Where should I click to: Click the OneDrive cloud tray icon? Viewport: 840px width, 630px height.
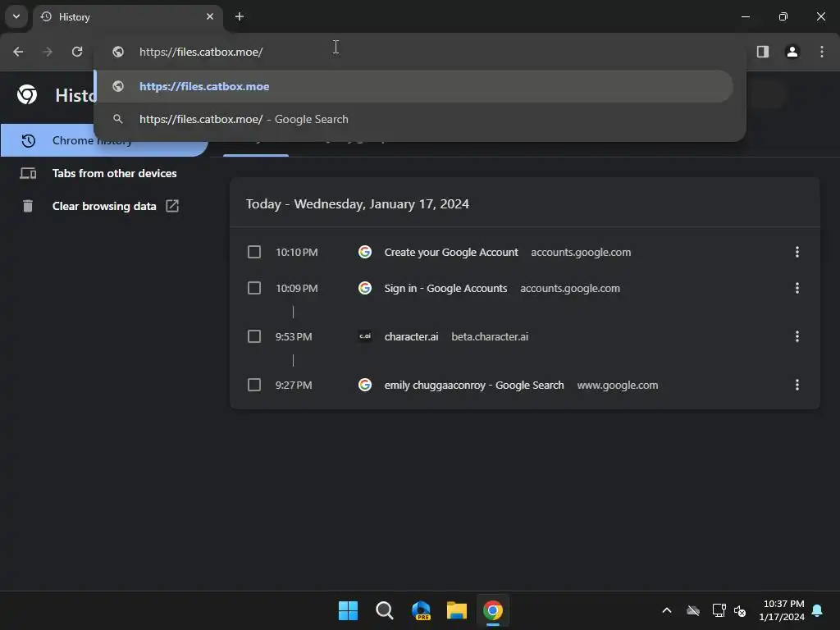coord(693,610)
